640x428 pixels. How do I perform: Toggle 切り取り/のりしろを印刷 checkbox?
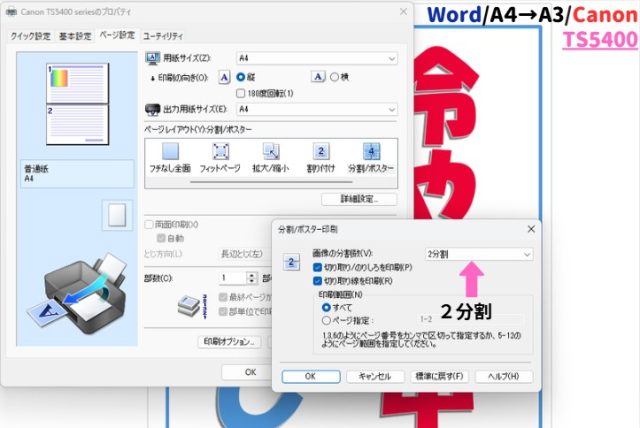click(x=318, y=267)
